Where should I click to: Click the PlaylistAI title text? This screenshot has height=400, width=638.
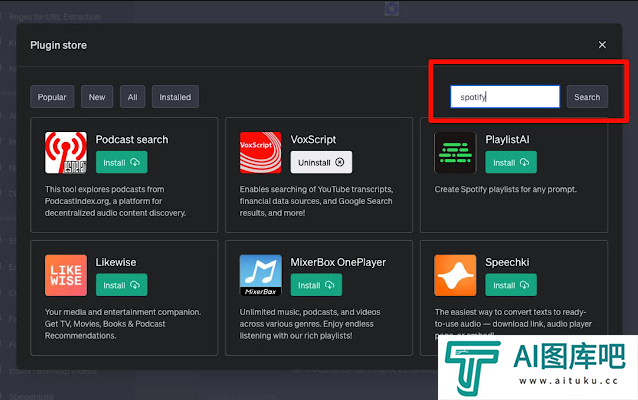pyautogui.click(x=507, y=140)
